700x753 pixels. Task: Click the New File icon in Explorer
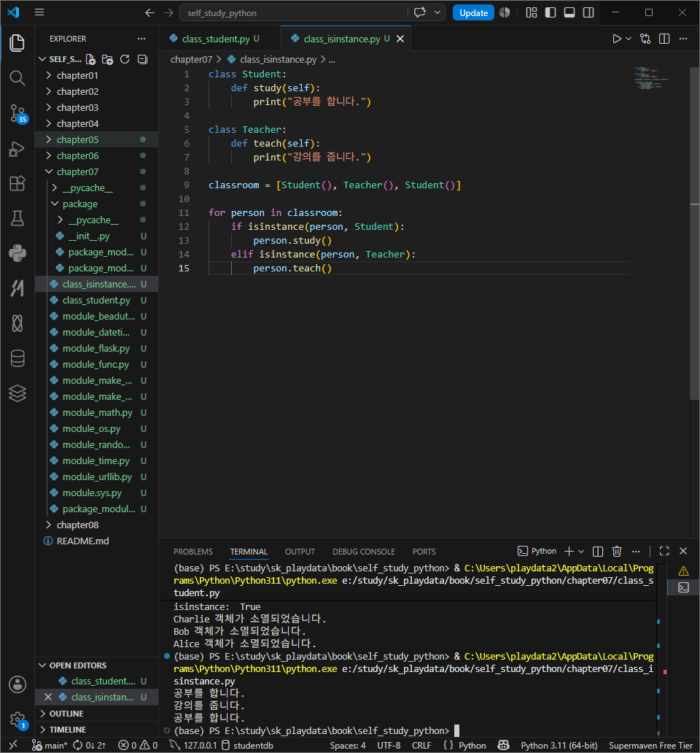click(90, 59)
